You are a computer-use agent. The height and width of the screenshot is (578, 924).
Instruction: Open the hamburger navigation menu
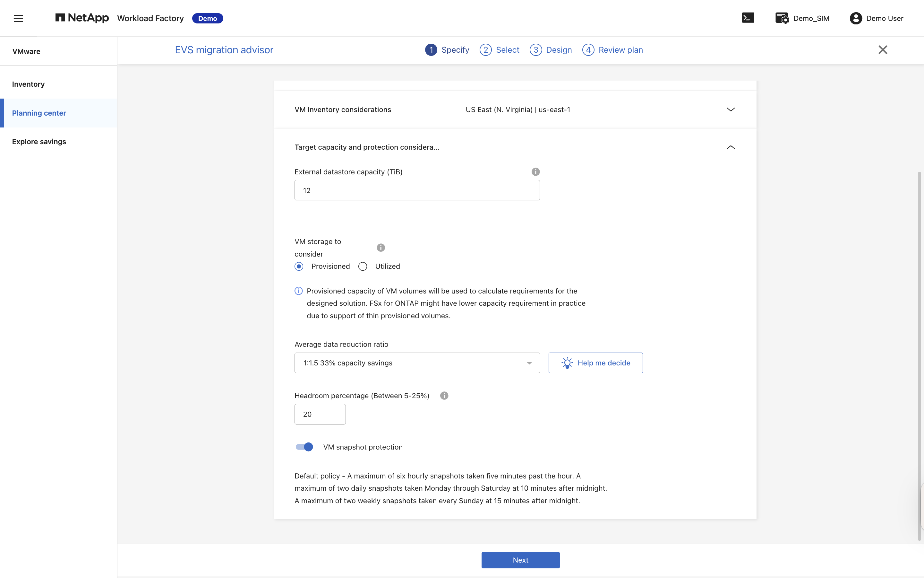[x=18, y=18]
